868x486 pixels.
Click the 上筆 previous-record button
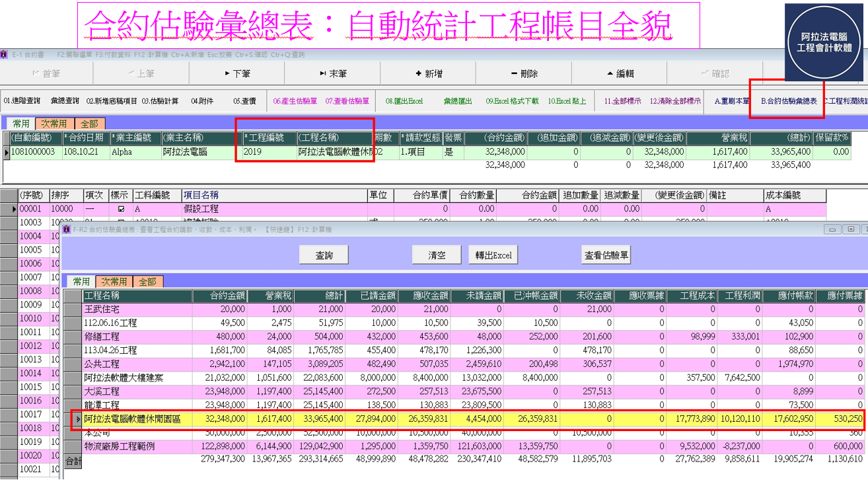tap(142, 74)
